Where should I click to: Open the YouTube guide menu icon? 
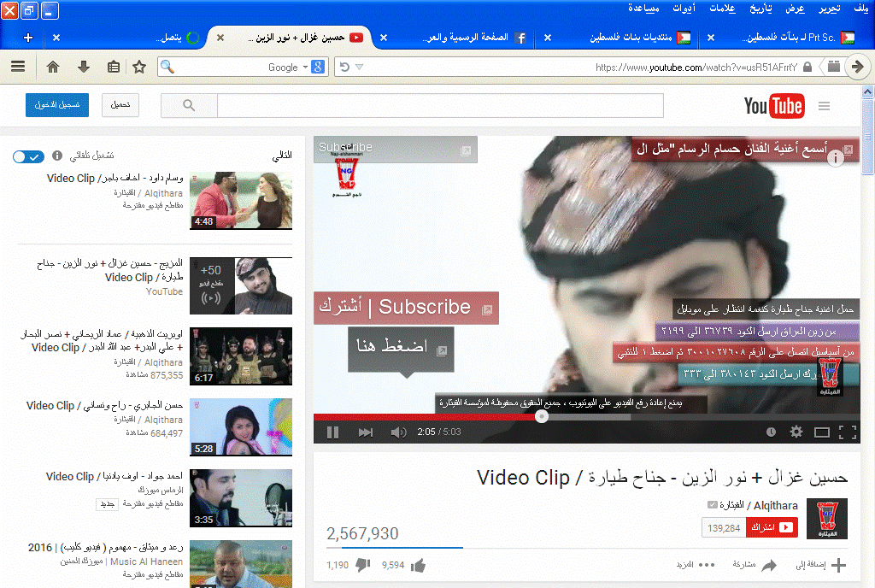(x=825, y=106)
